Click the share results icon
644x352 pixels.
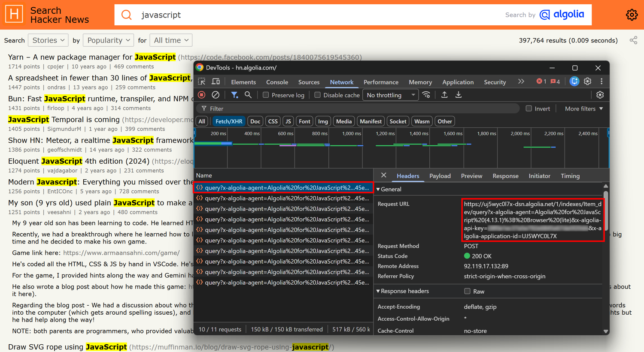click(x=633, y=40)
